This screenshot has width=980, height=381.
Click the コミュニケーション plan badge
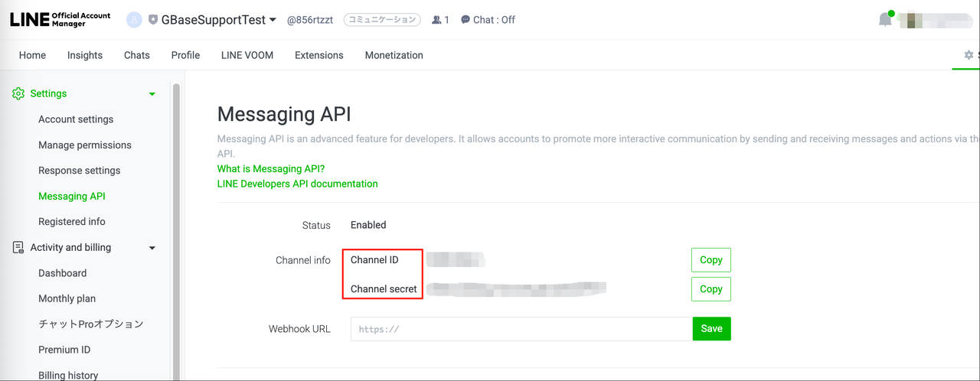[x=382, y=20]
